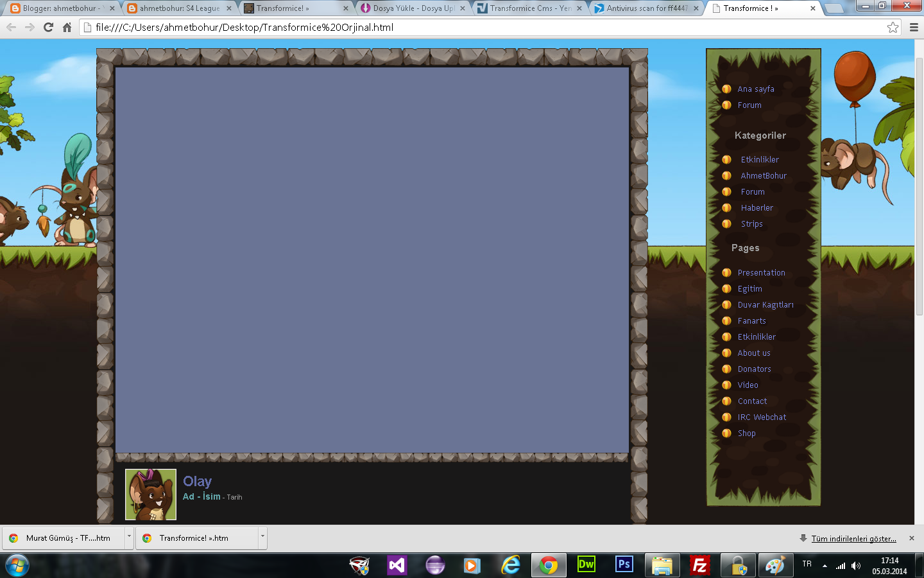Screen dimensions: 924x578
Task: Bookmark this page with the star icon
Action: pos(893,28)
